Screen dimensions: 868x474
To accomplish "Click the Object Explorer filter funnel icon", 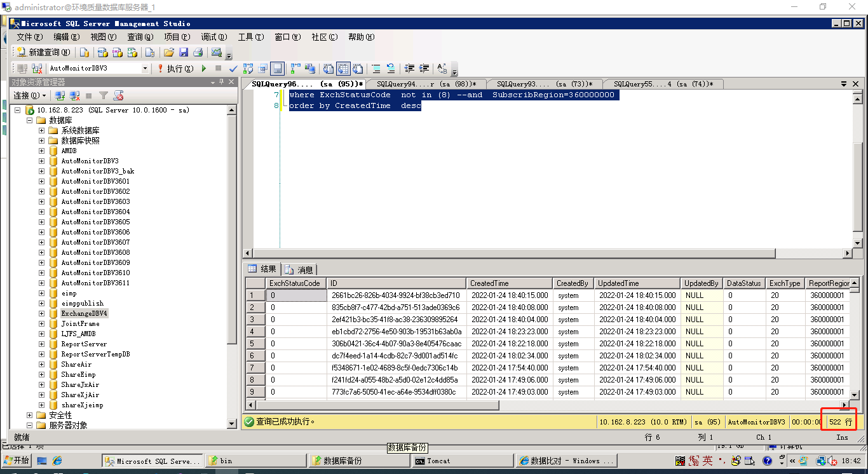I will point(104,95).
